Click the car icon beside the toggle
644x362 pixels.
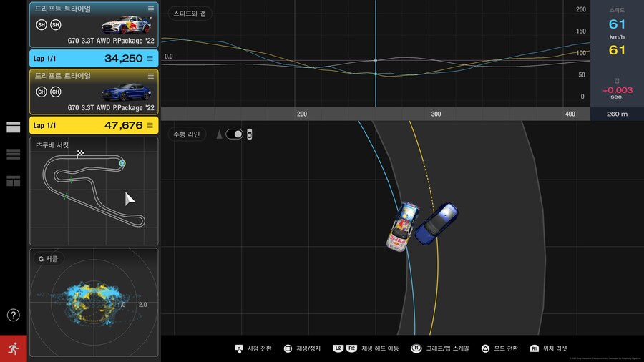[x=250, y=134]
